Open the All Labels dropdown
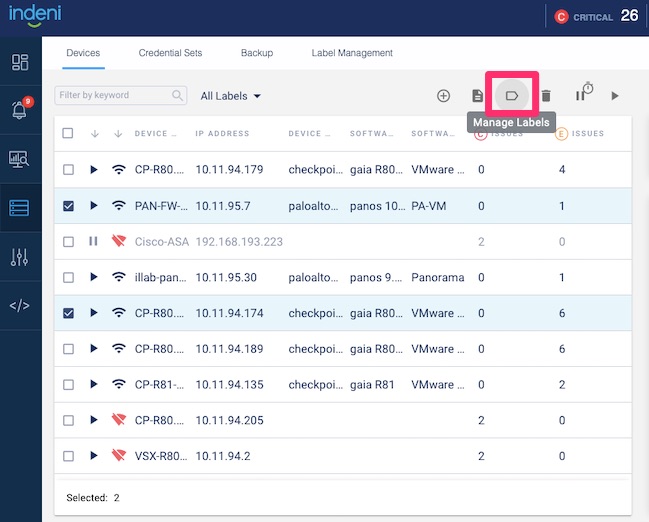Viewport: 649px width, 522px height. (230, 96)
